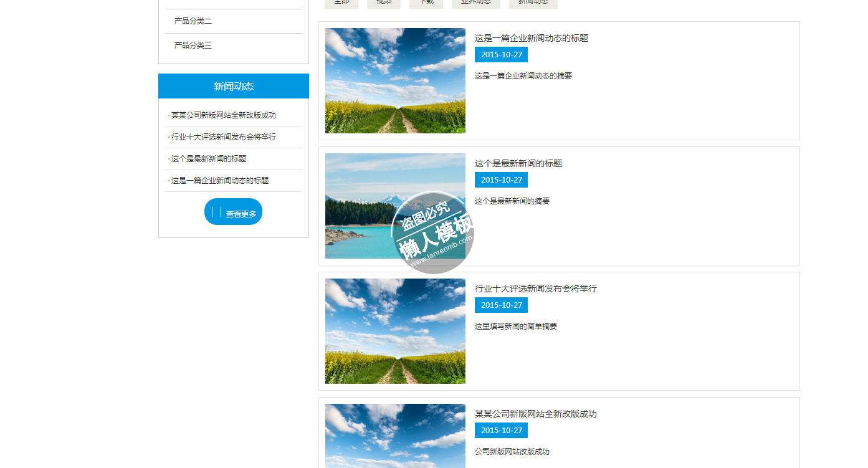The height and width of the screenshot is (468, 868).
Task: Click summary text 这里填写新闻的简单摘要
Action: pos(516,327)
